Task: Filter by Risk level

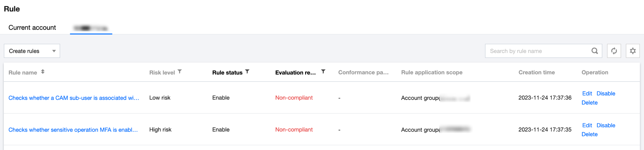Action: (x=180, y=72)
